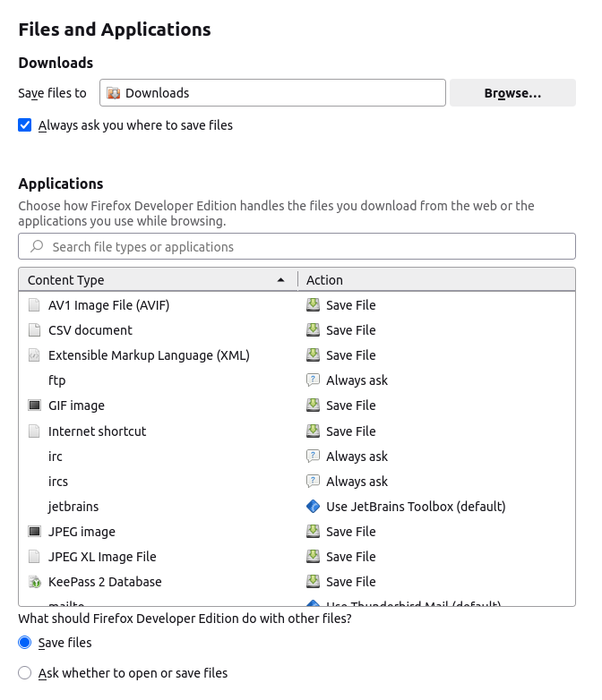Click the Browse button
The width and height of the screenshot is (602, 700).
[512, 93]
